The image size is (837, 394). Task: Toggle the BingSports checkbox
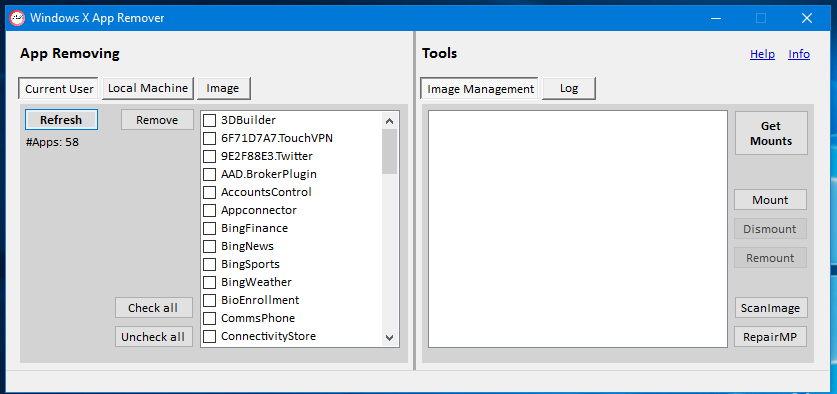(210, 264)
